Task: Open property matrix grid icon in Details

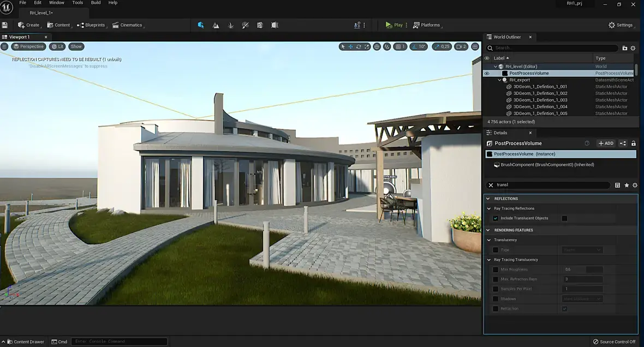Action: pos(617,185)
